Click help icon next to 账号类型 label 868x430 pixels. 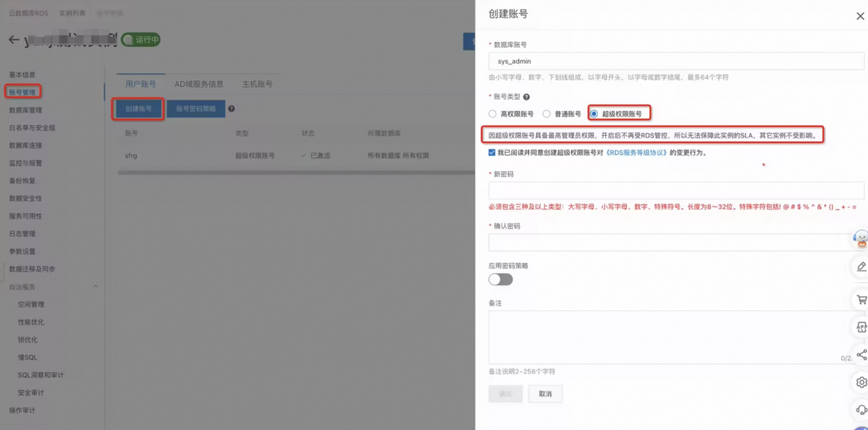[x=526, y=96]
